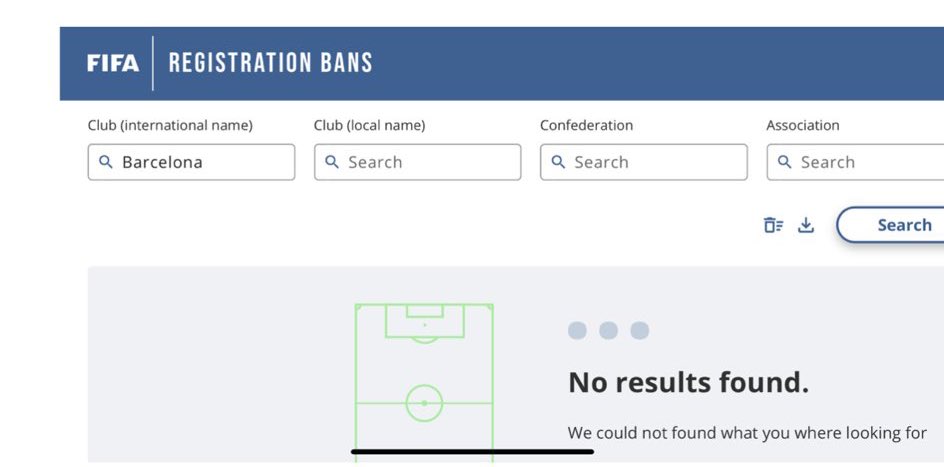Open the Confederation search dropdown
Screen dimensions: 944x467
tap(644, 162)
